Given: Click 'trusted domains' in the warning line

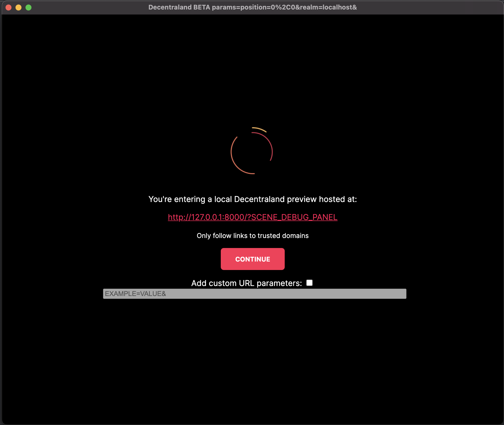Looking at the screenshot, I should click(x=283, y=236).
